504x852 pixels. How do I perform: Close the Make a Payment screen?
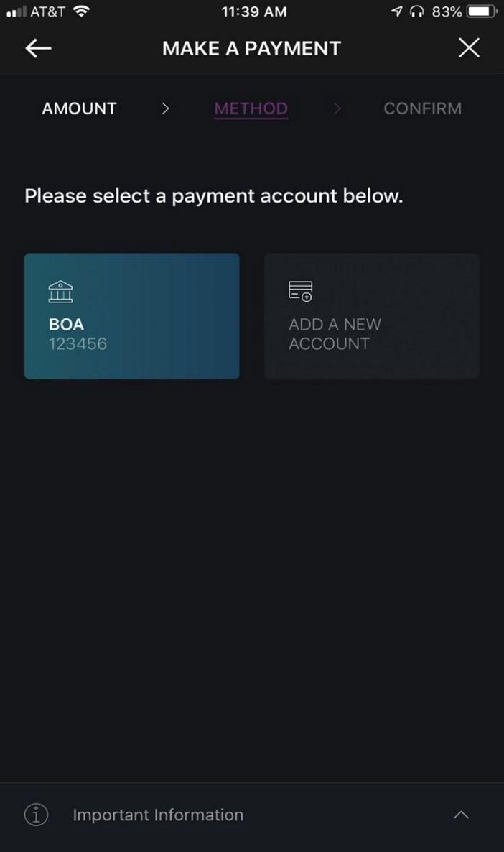pos(469,48)
